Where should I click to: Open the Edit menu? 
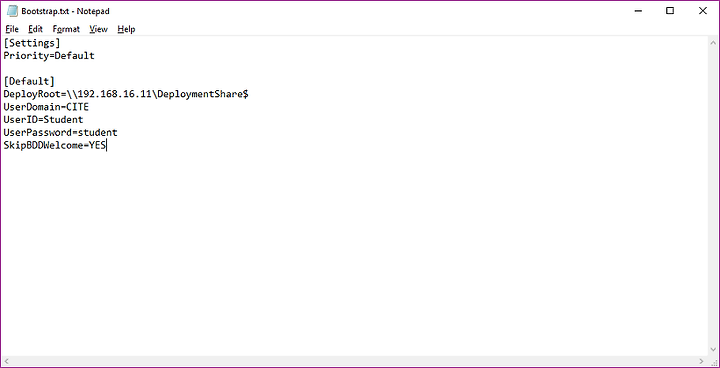(35, 29)
